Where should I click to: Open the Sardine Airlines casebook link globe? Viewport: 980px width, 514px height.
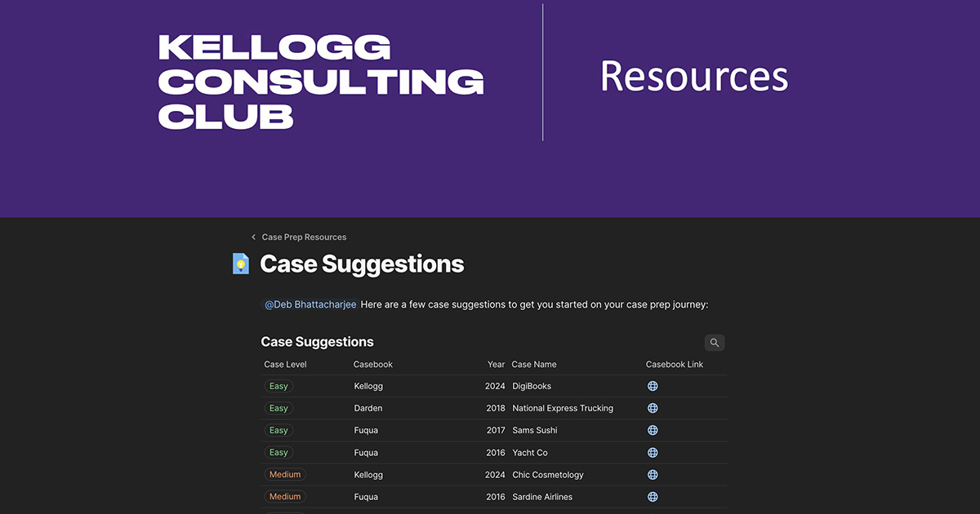tap(653, 496)
